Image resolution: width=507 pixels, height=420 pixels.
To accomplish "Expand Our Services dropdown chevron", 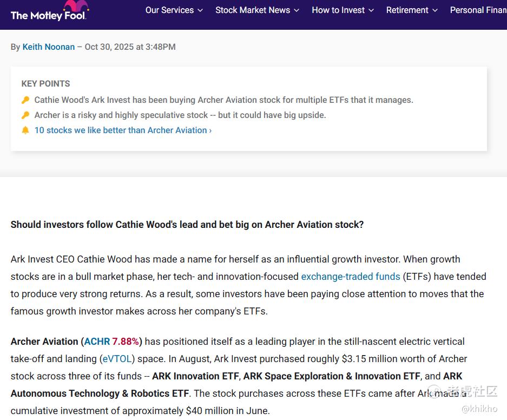I will 200,10.
